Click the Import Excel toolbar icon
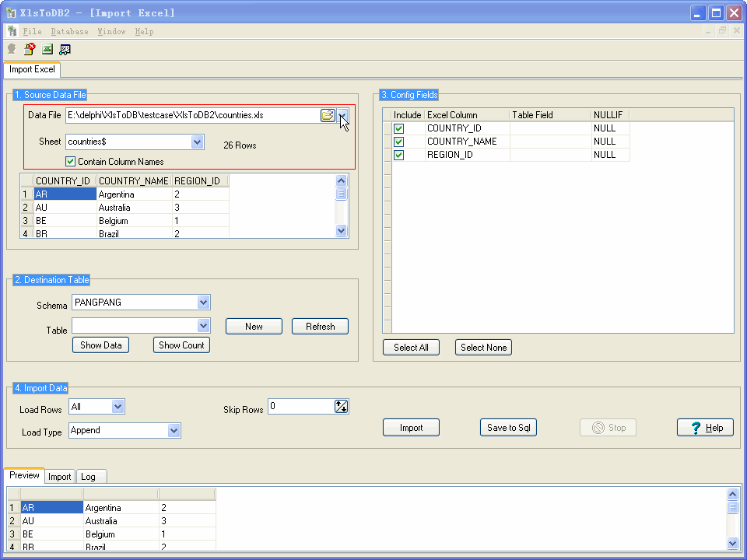This screenshot has height=560, width=747. click(x=47, y=48)
